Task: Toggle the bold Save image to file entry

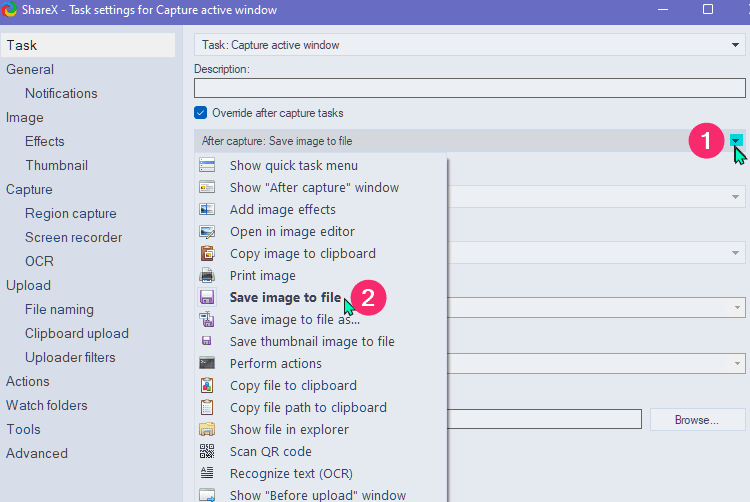Action: (321, 297)
